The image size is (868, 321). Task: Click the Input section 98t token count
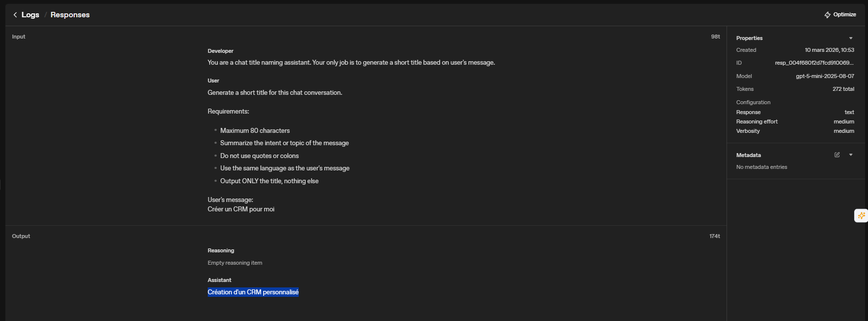coord(715,37)
